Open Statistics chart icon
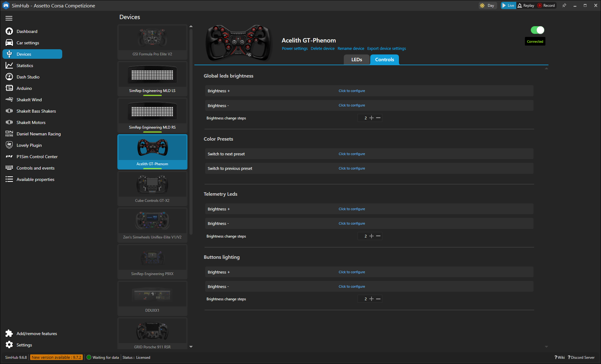 tap(9, 66)
